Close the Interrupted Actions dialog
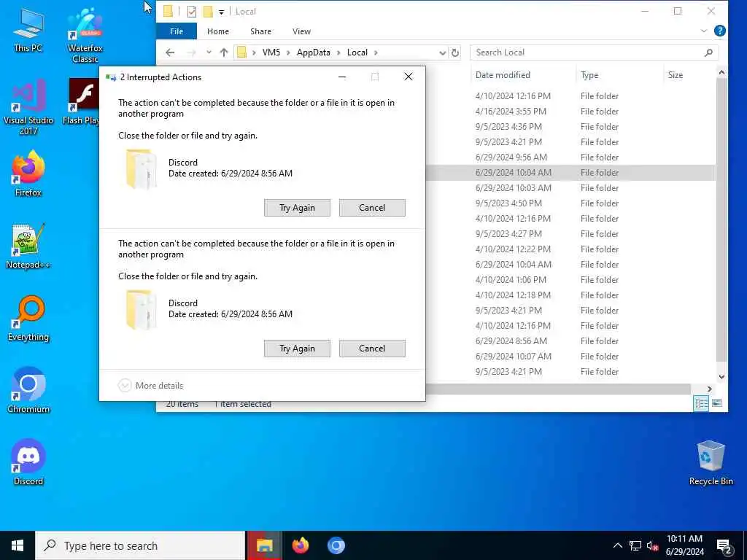The height and width of the screenshot is (560, 747). coord(409,77)
